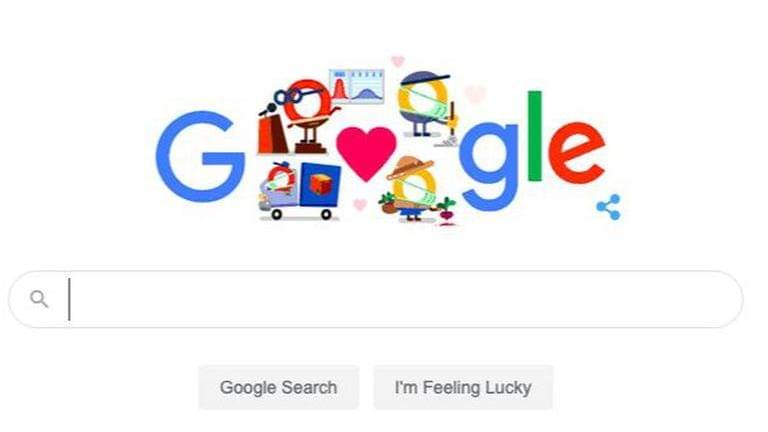Image resolution: width=768 pixels, height=432 pixels.
Task: Click the red letter e of logo
Action: pyautogui.click(x=576, y=152)
